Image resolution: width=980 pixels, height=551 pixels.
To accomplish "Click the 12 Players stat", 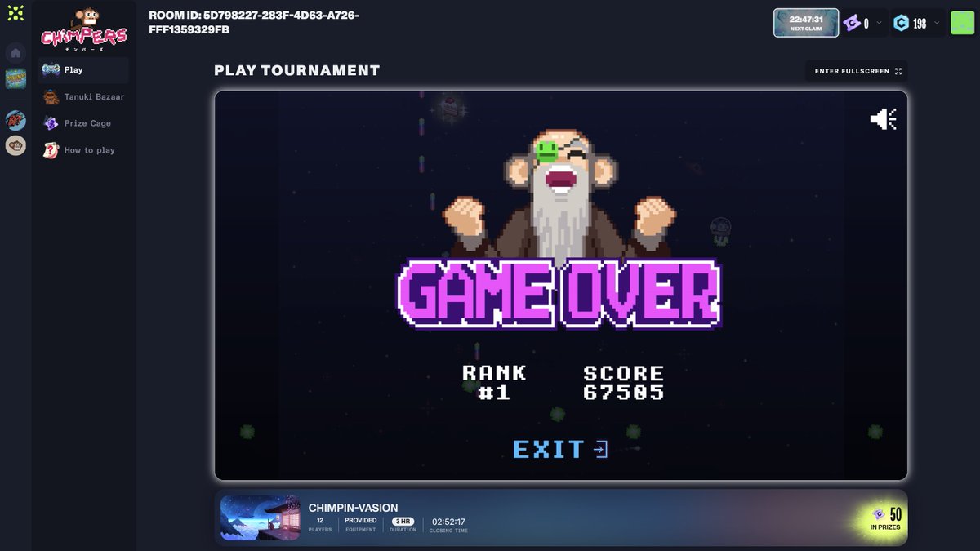I will click(320, 524).
